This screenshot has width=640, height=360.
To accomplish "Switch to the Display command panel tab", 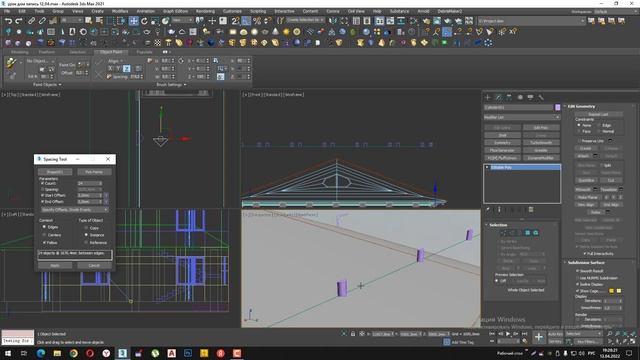I will (x=530, y=98).
